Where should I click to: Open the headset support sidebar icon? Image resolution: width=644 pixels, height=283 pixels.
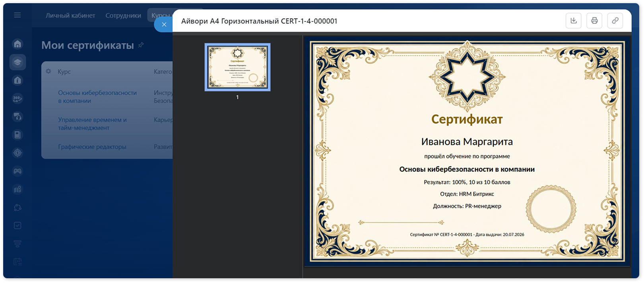coord(17,117)
